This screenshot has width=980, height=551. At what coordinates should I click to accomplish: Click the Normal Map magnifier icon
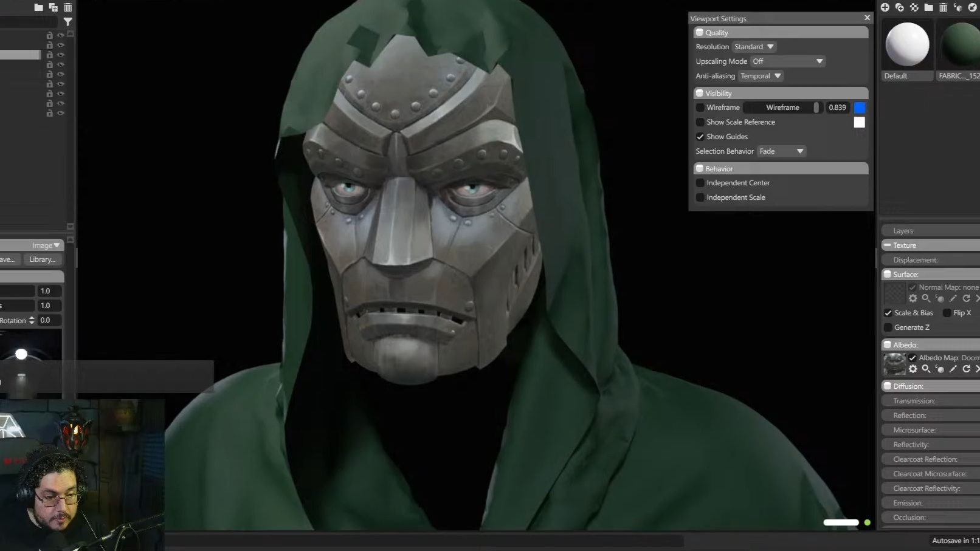coord(927,298)
